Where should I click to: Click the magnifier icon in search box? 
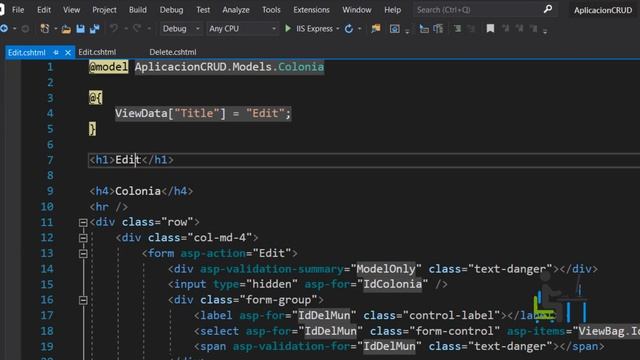pyautogui.click(x=548, y=9)
